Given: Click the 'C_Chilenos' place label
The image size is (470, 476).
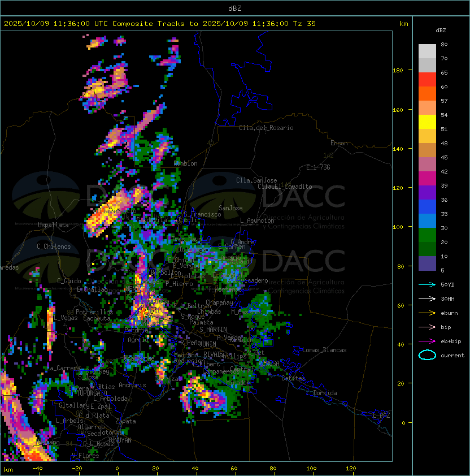Looking at the screenshot, I should 54,246.
